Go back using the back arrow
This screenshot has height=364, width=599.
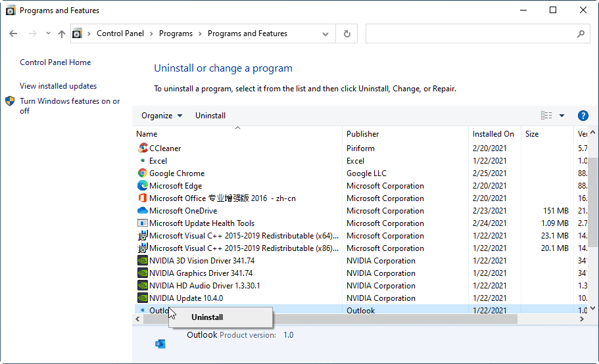13,34
